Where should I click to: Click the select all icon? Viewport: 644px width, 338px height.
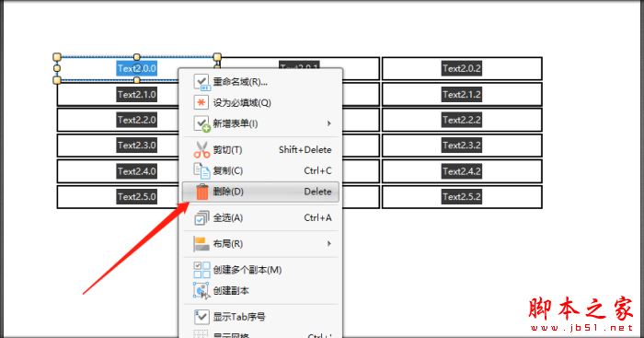tap(201, 217)
